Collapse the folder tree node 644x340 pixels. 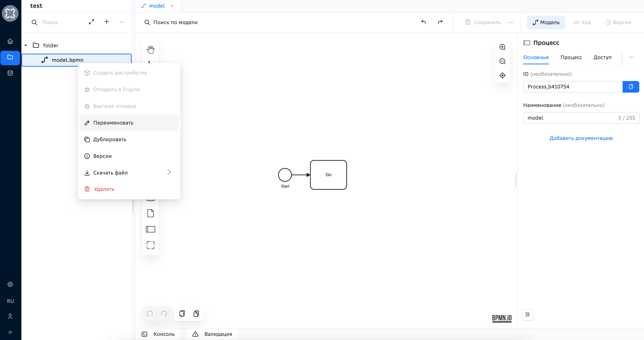tap(26, 45)
